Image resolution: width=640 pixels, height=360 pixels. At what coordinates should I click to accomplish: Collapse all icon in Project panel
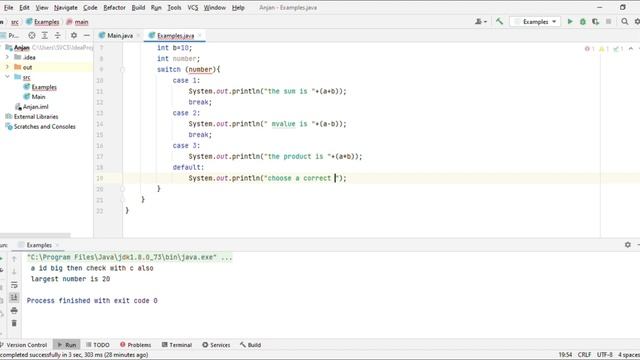pos(58,36)
